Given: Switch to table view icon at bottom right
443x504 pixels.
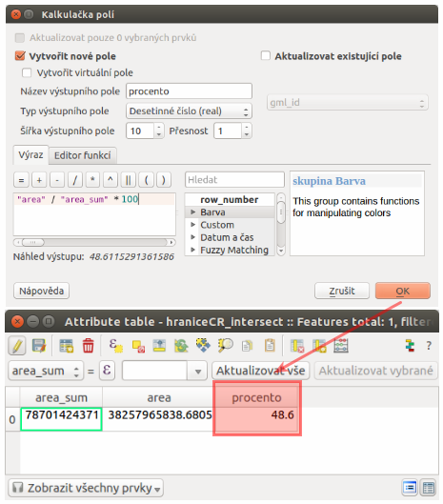Looking at the screenshot, I should coord(428,488).
